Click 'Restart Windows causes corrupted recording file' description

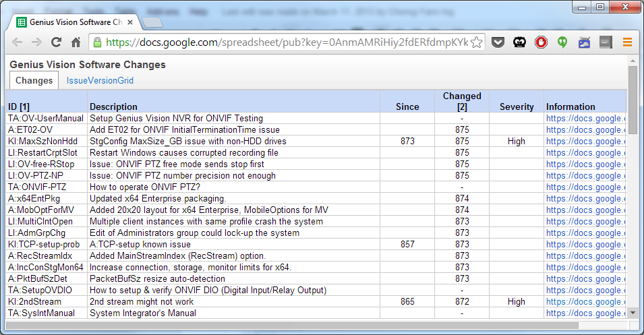tap(184, 153)
